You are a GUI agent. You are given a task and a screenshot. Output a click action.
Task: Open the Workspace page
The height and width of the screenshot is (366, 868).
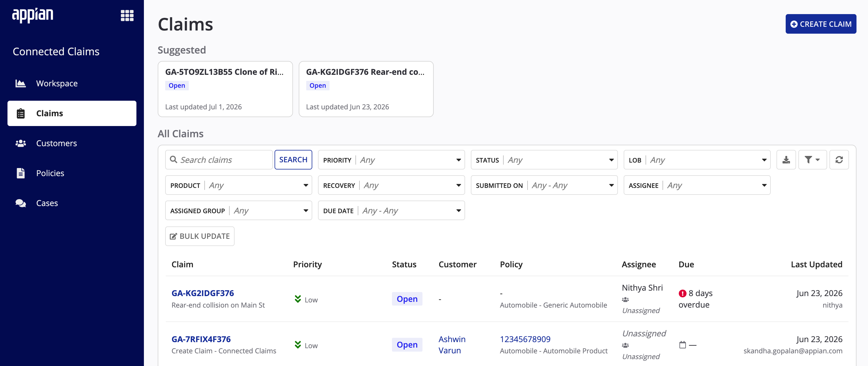[x=72, y=83]
